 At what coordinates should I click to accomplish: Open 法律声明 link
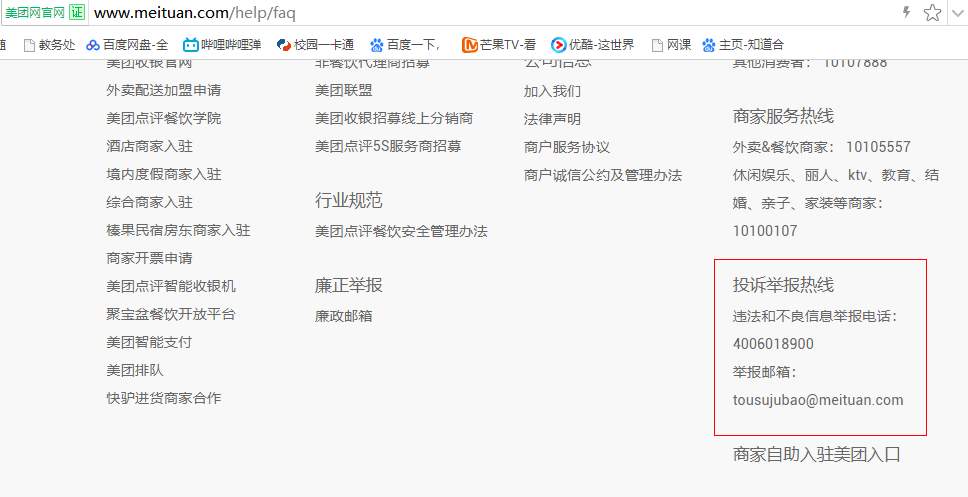[553, 119]
